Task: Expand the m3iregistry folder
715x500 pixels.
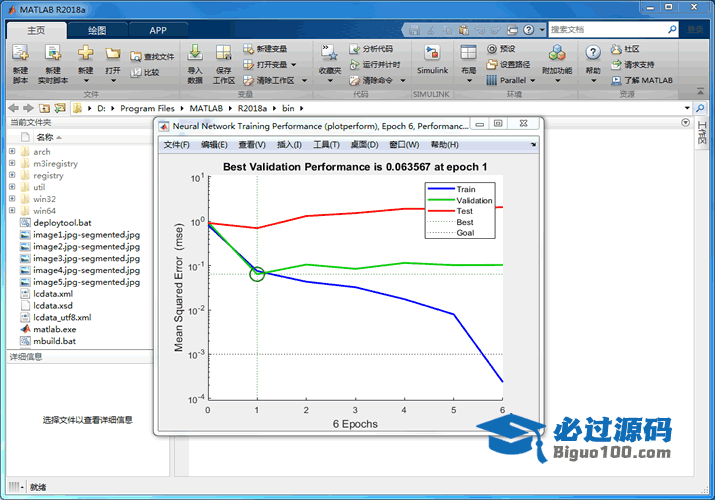Action: point(12,163)
